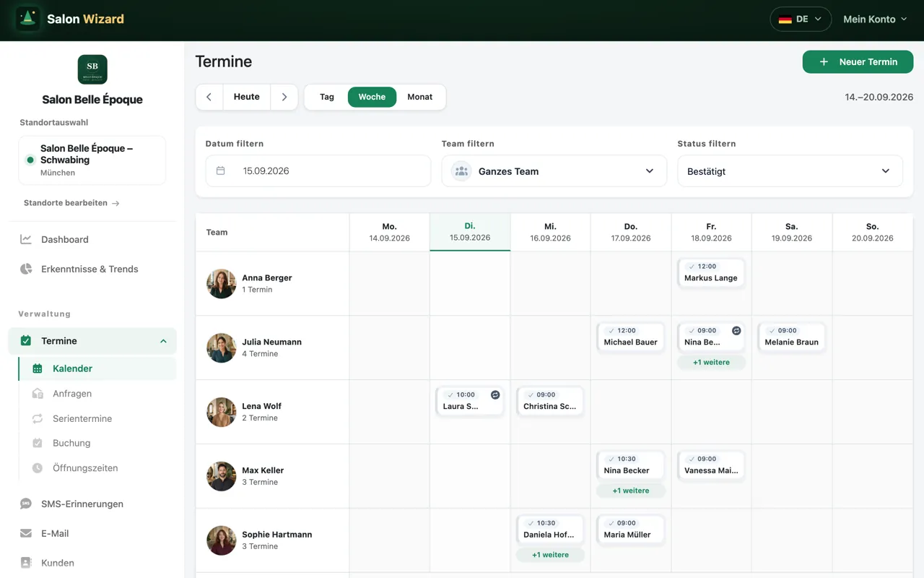Open the Bestätigt status filter dropdown
The height and width of the screenshot is (578, 924).
(x=790, y=171)
